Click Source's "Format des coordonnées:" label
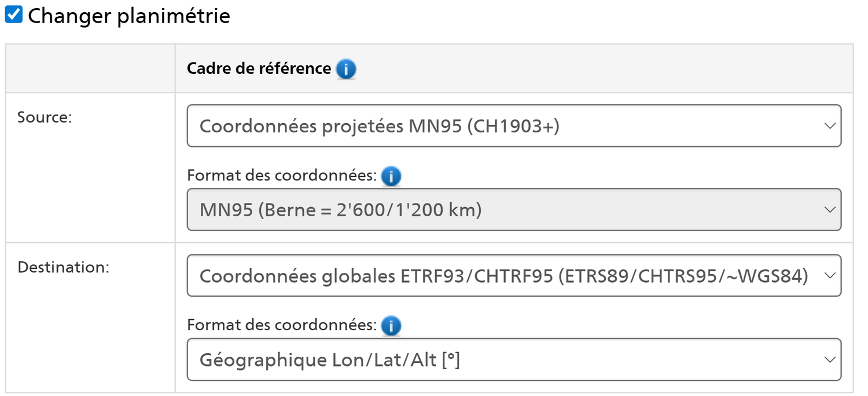 coord(282,175)
